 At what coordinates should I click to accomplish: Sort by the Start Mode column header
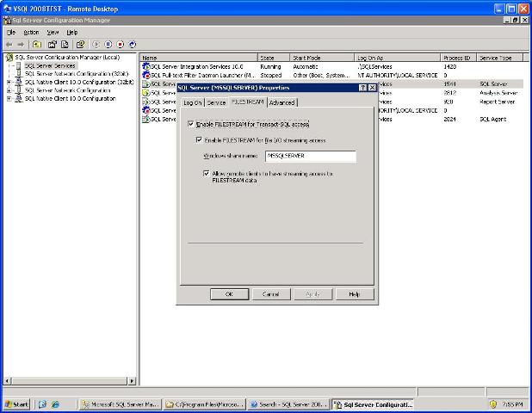tap(322, 58)
